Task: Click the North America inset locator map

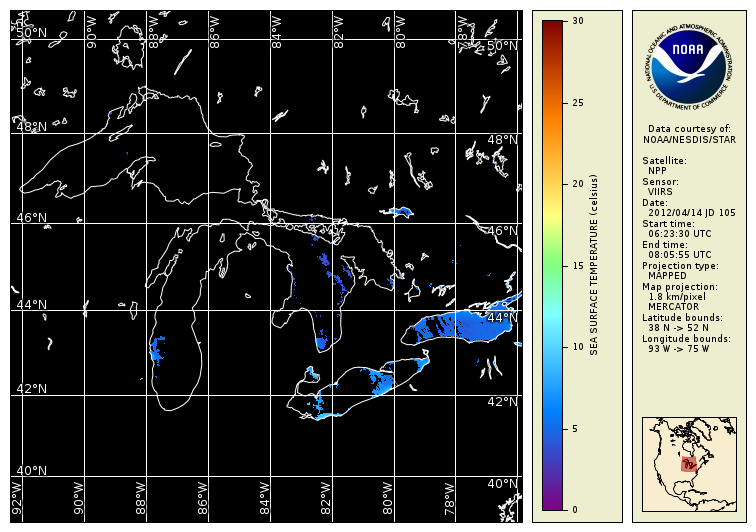Action: click(x=689, y=464)
